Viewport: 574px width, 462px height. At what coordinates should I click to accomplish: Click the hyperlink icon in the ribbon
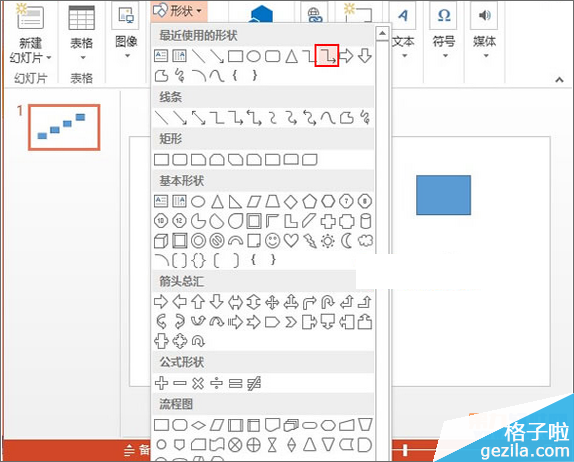click(314, 15)
